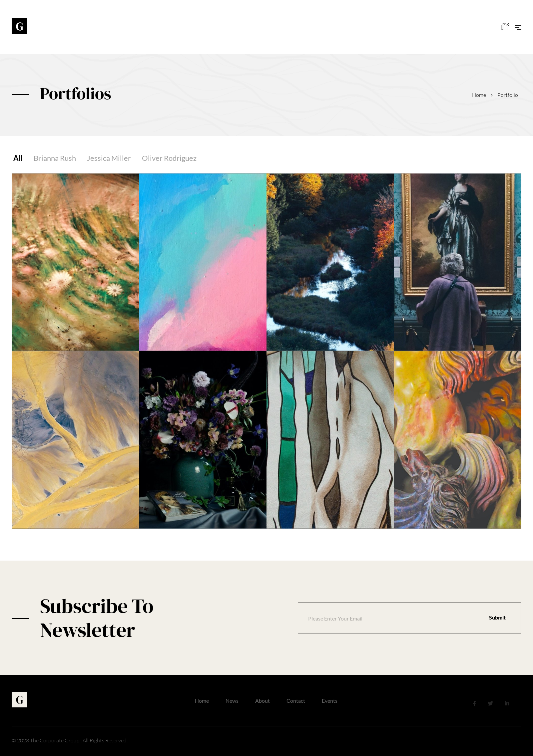Click the G logo in header
533x756 pixels.
(19, 26)
